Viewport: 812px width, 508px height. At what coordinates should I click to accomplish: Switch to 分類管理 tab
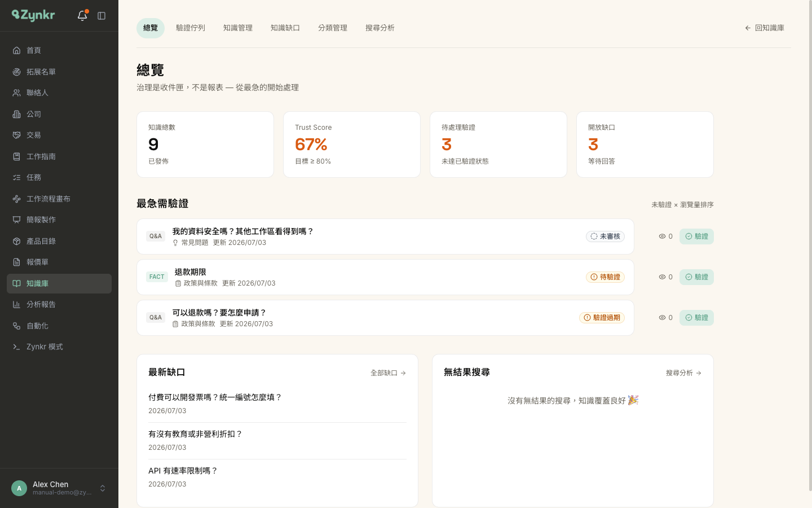(333, 28)
